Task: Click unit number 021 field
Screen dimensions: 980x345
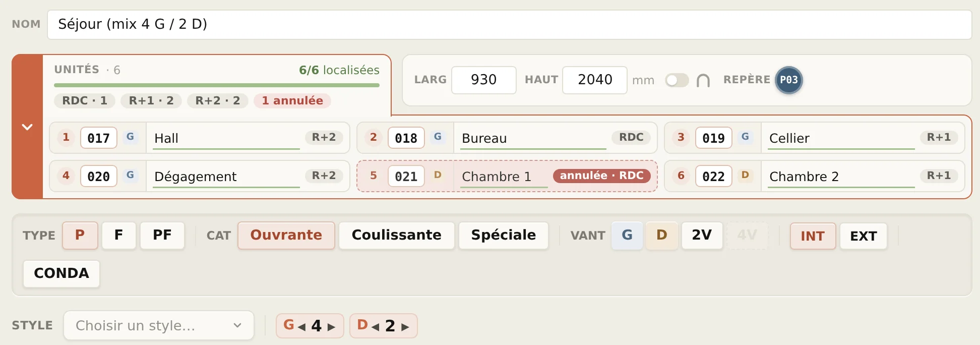Action: (x=406, y=177)
